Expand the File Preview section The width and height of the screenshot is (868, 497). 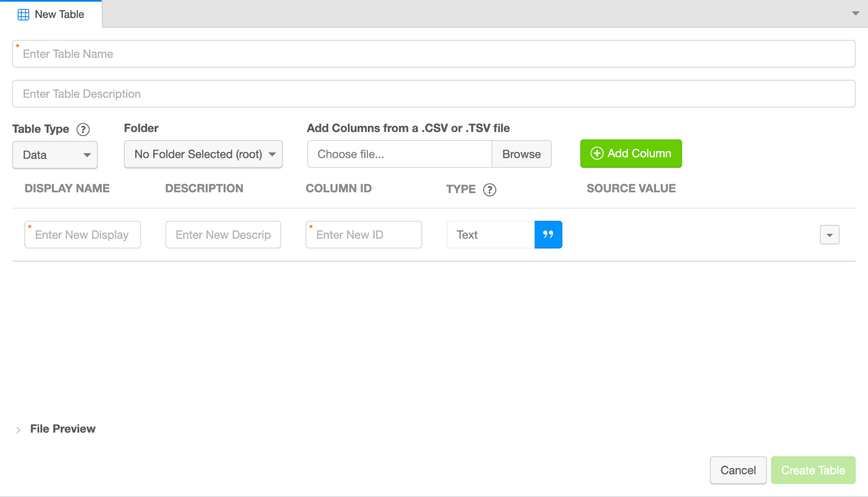[18, 430]
